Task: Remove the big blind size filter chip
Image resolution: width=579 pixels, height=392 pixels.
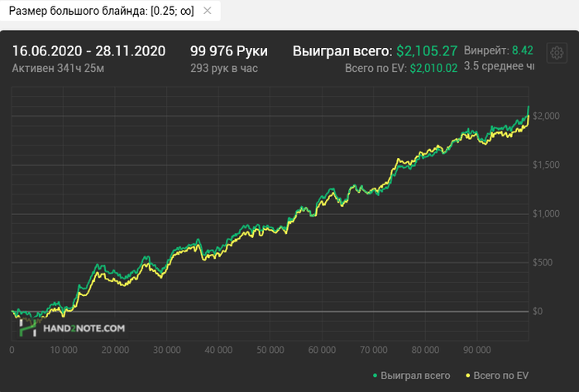Action: click(208, 11)
